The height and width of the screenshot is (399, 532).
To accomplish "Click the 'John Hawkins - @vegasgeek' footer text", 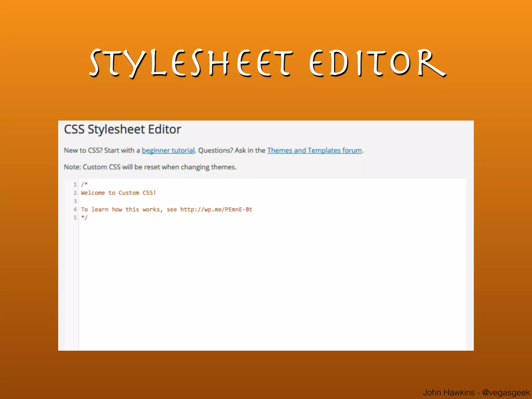I will [476, 392].
